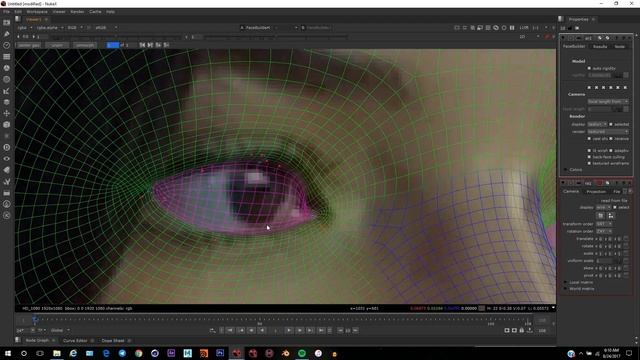Open the Keyer nodes menu in the left toolbar

[7, 91]
